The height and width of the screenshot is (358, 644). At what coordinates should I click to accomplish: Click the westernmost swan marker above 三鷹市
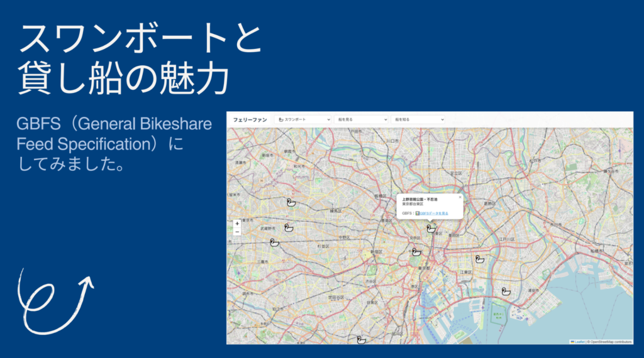coord(274,242)
